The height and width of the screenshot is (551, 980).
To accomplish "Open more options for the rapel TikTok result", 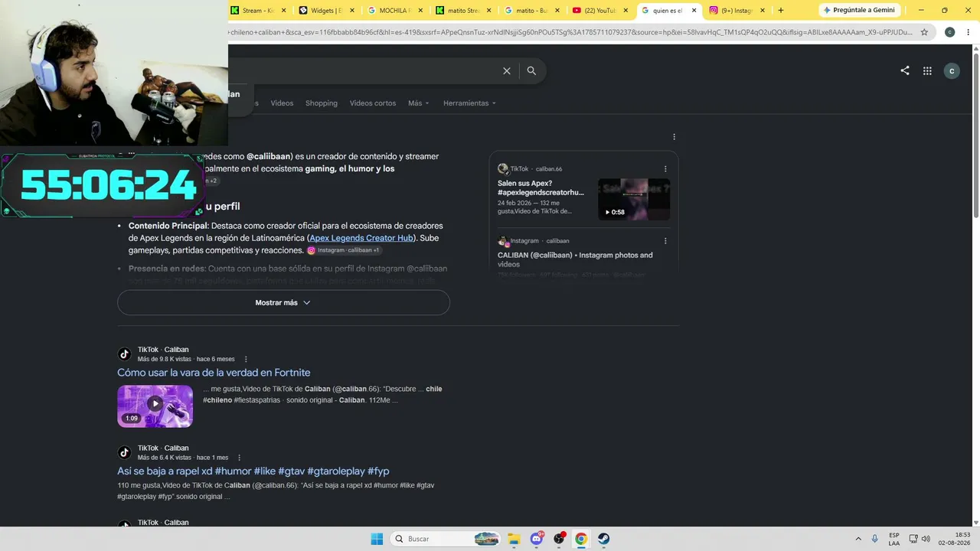I will point(239,458).
